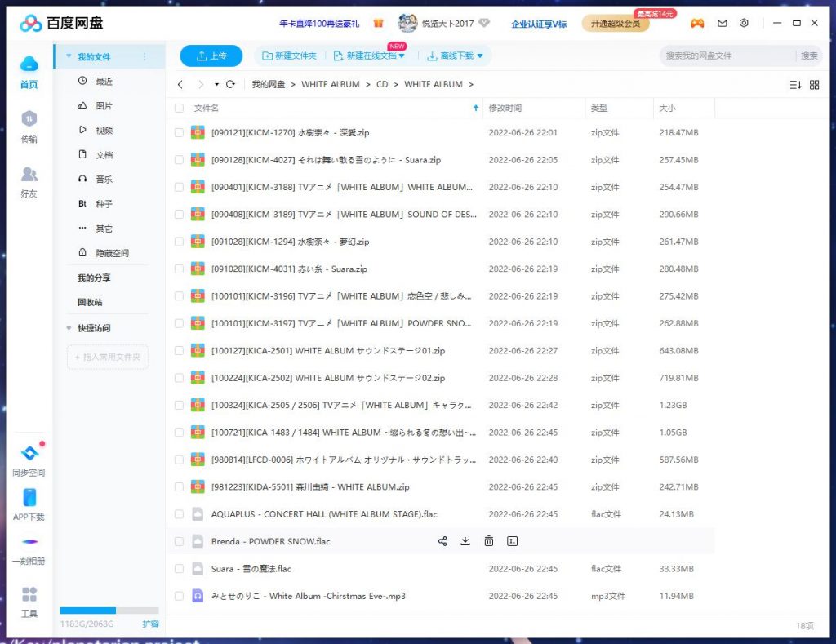Download Brenda - POWDER SNOW.flac via row icon

(465, 541)
